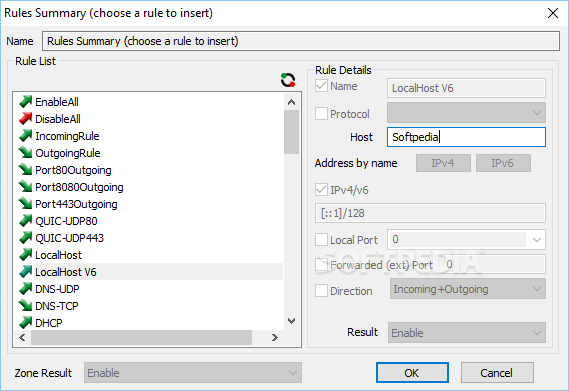The image size is (569, 391).
Task: Click the rule list scroll down arrow
Action: [291, 321]
